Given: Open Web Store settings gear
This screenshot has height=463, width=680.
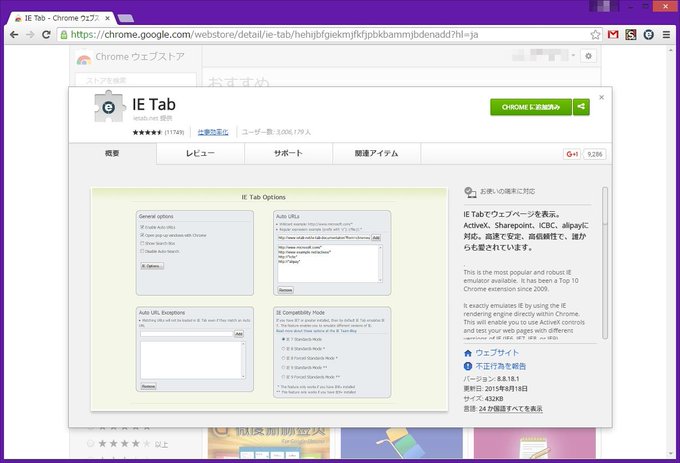Looking at the screenshot, I should tap(588, 56).
